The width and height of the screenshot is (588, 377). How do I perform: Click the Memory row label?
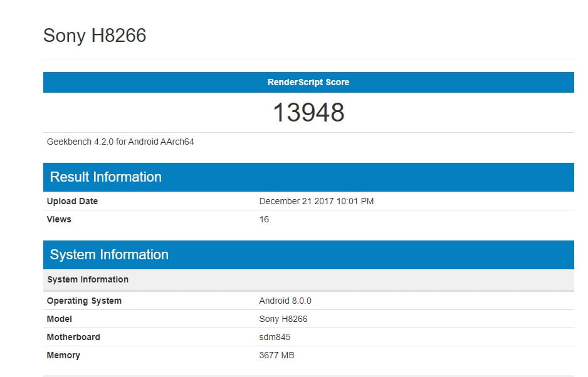tap(63, 355)
